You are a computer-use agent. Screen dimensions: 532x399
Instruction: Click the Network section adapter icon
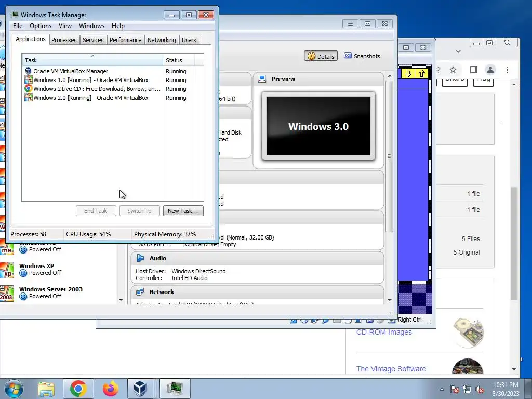tap(140, 292)
